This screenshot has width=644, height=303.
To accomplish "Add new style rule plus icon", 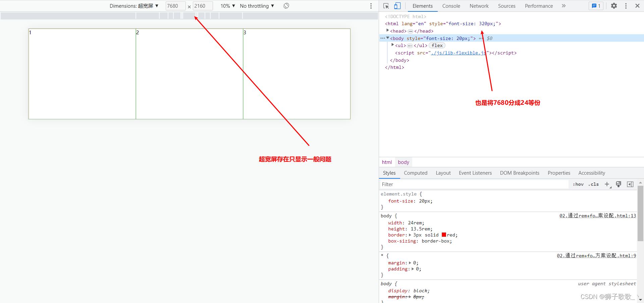I will (607, 184).
